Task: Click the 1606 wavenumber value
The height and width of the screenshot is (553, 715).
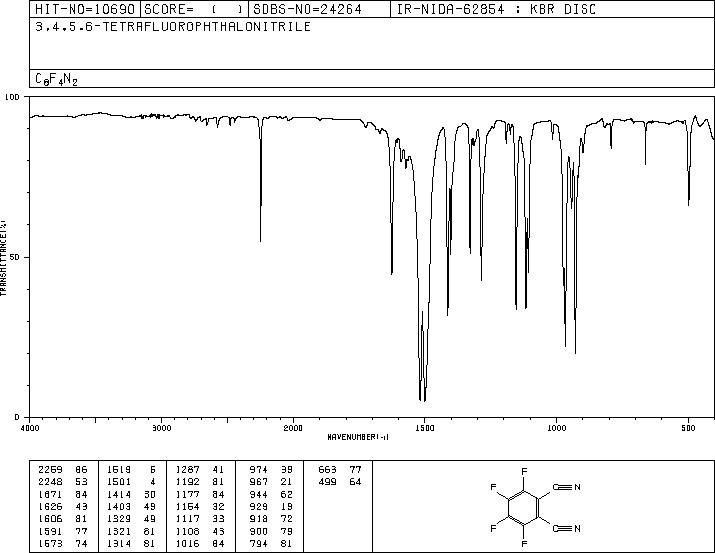Action: (50, 519)
